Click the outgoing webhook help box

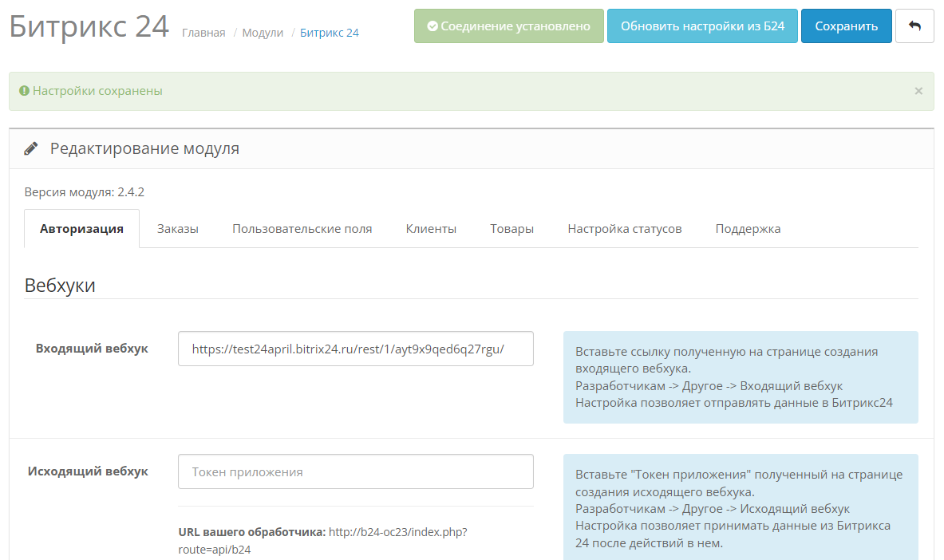(741, 507)
